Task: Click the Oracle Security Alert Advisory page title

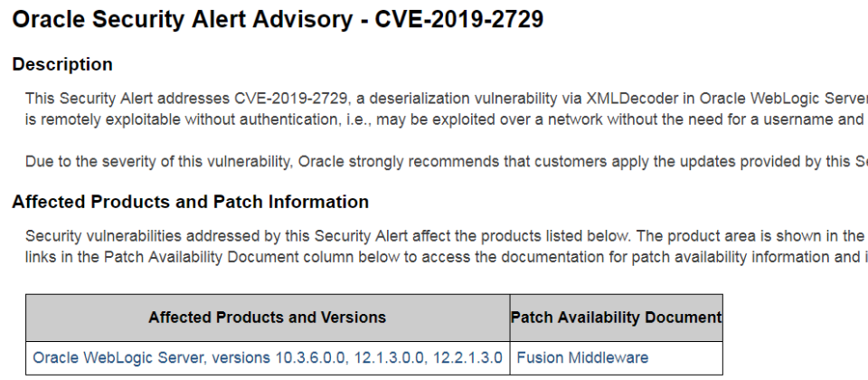Action: click(278, 19)
